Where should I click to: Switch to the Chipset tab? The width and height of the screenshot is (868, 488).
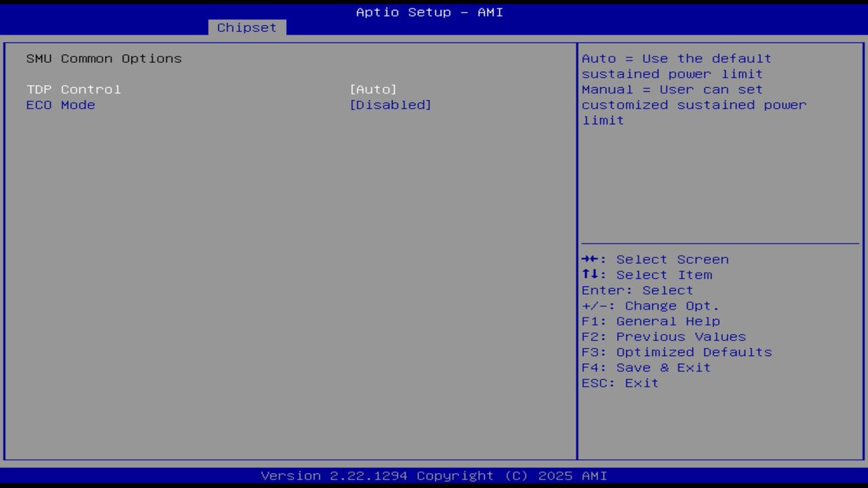[247, 27]
